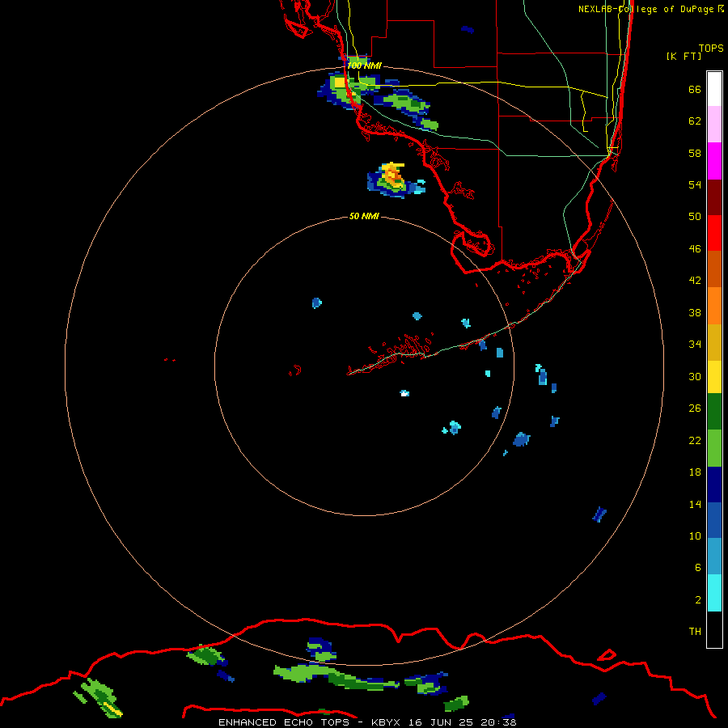Click the TH threshold label
728x728 pixels.
pyautogui.click(x=695, y=632)
